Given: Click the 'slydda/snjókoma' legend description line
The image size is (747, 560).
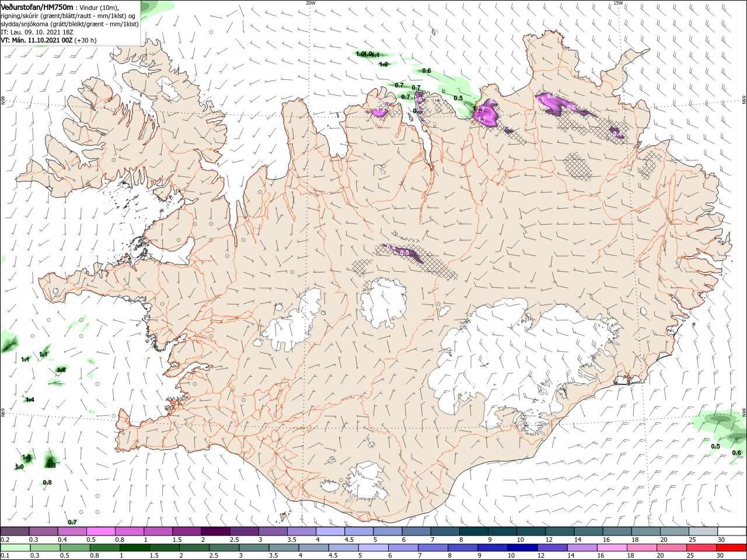Looking at the screenshot, I should pos(70,24).
